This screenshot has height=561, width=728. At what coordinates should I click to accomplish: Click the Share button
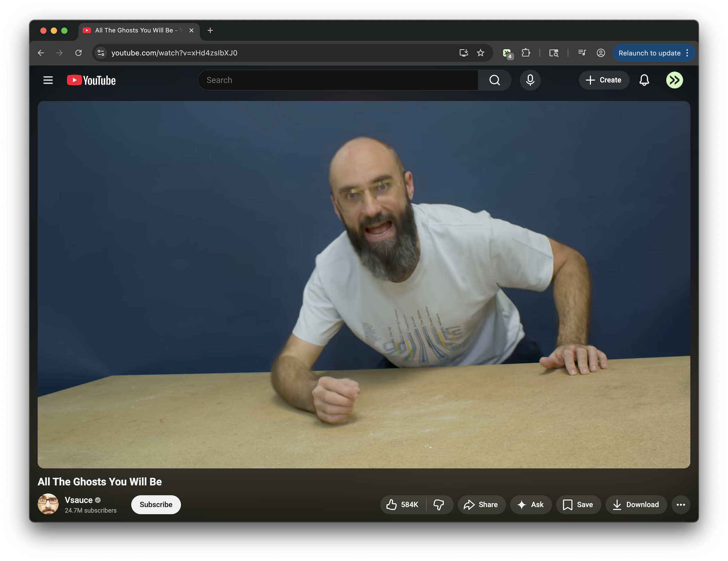[481, 504]
